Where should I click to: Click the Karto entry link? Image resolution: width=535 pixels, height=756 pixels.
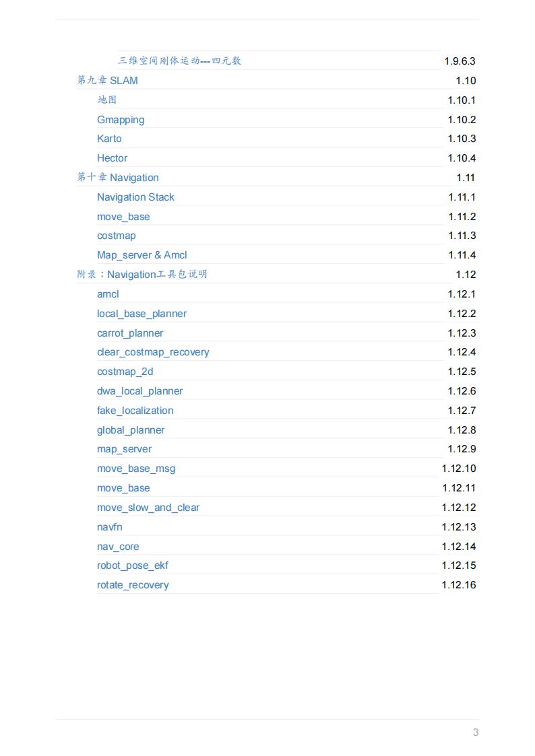tap(109, 139)
